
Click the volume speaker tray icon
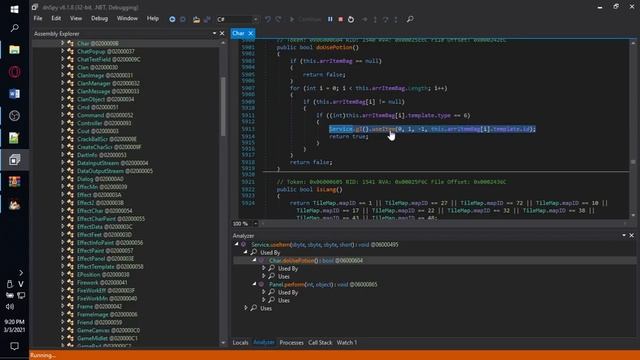10,307
